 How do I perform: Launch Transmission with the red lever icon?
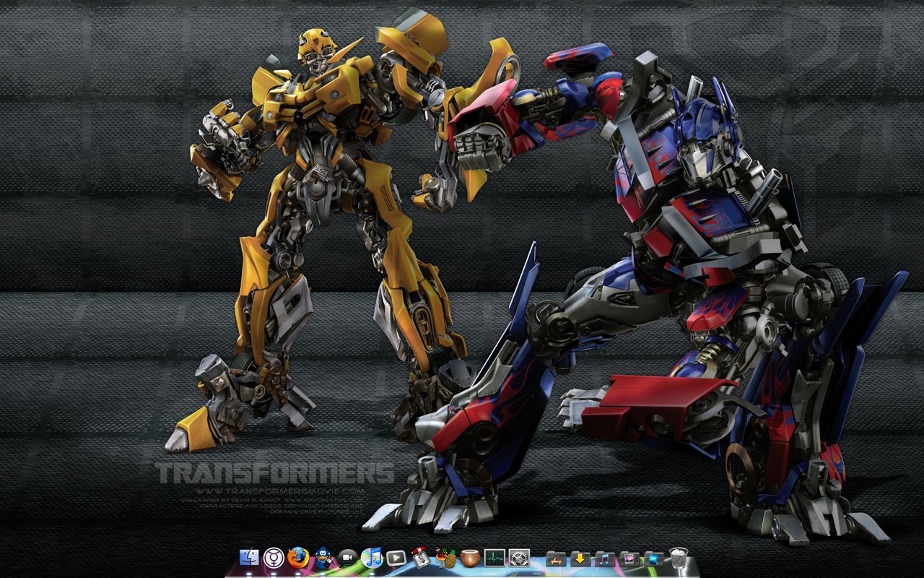pyautogui.click(x=421, y=557)
